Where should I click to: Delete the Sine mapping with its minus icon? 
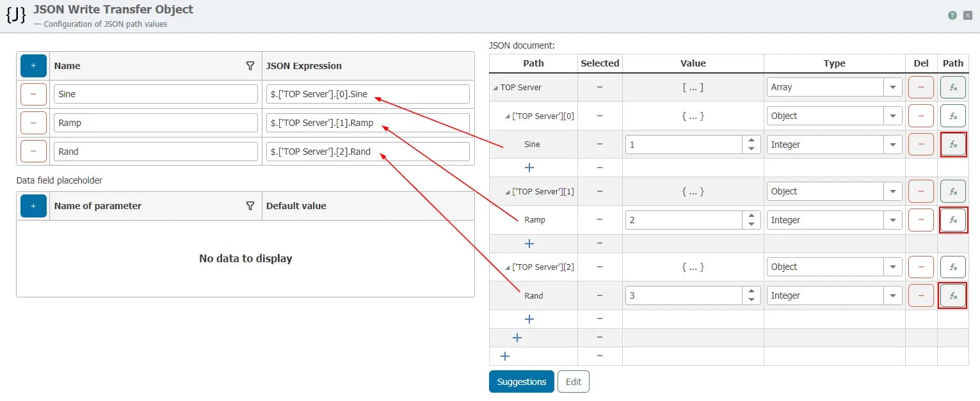pyautogui.click(x=33, y=93)
